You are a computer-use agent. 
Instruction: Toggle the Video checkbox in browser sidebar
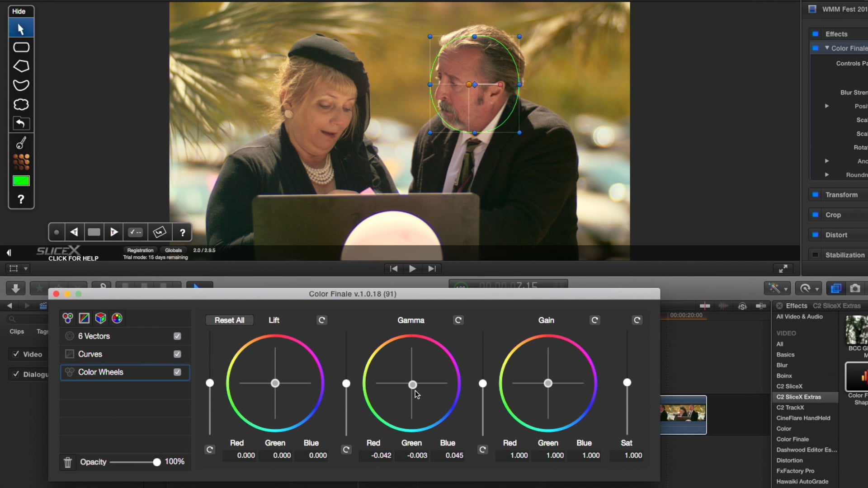(x=16, y=354)
